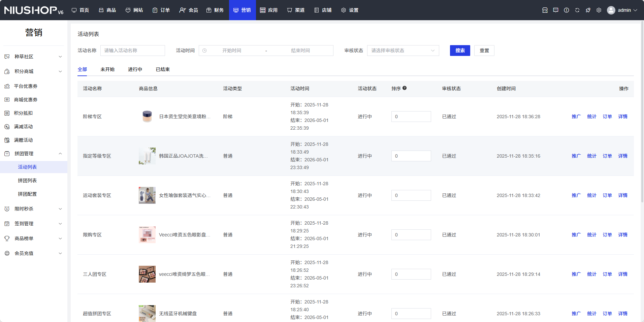Focus the 活动名称 search input
The width and height of the screenshot is (644, 322).
pyautogui.click(x=133, y=51)
